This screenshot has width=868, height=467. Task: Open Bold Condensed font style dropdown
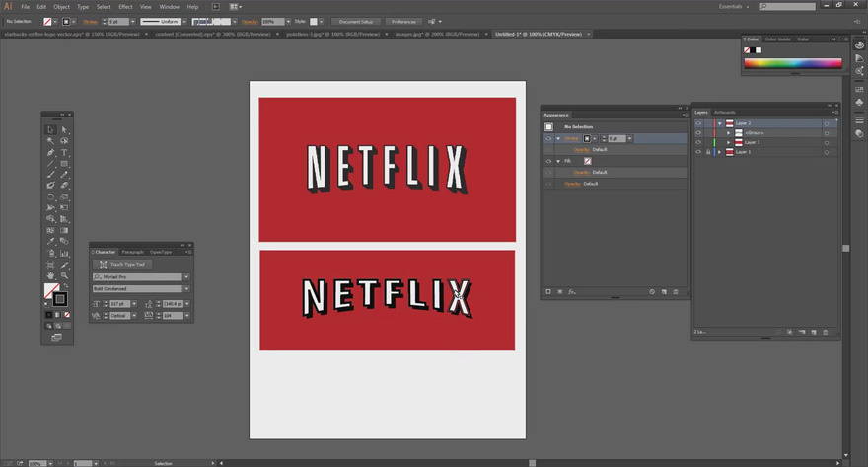[186, 289]
